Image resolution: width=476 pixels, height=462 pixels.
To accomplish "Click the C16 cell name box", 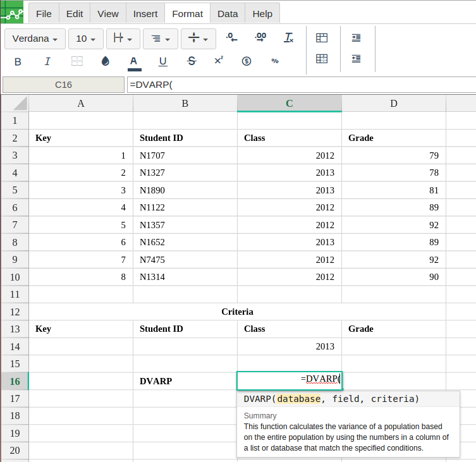I will coord(63,85).
